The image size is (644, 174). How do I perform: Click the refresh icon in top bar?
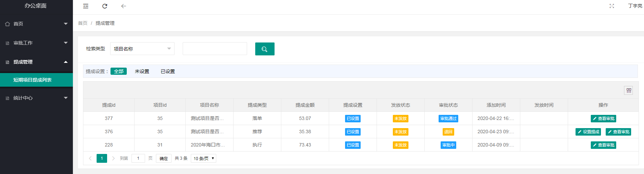pyautogui.click(x=105, y=6)
